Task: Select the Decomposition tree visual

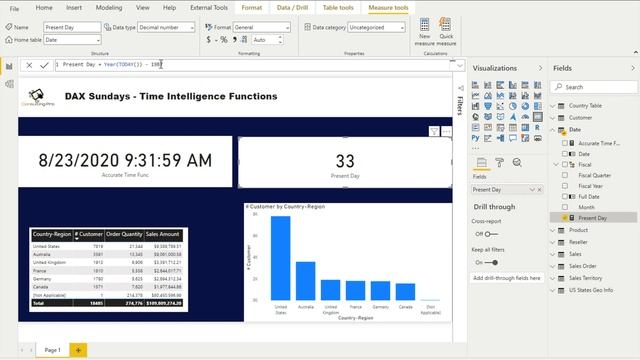Action: coord(500,138)
